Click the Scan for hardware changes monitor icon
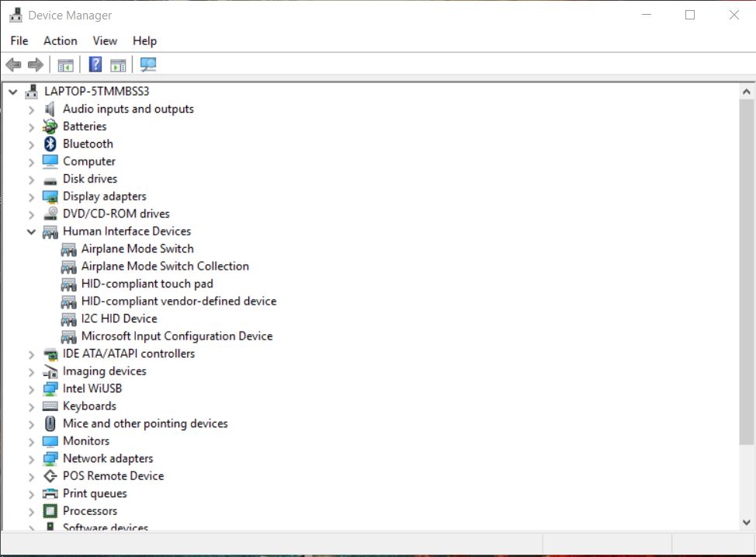 pyautogui.click(x=148, y=64)
